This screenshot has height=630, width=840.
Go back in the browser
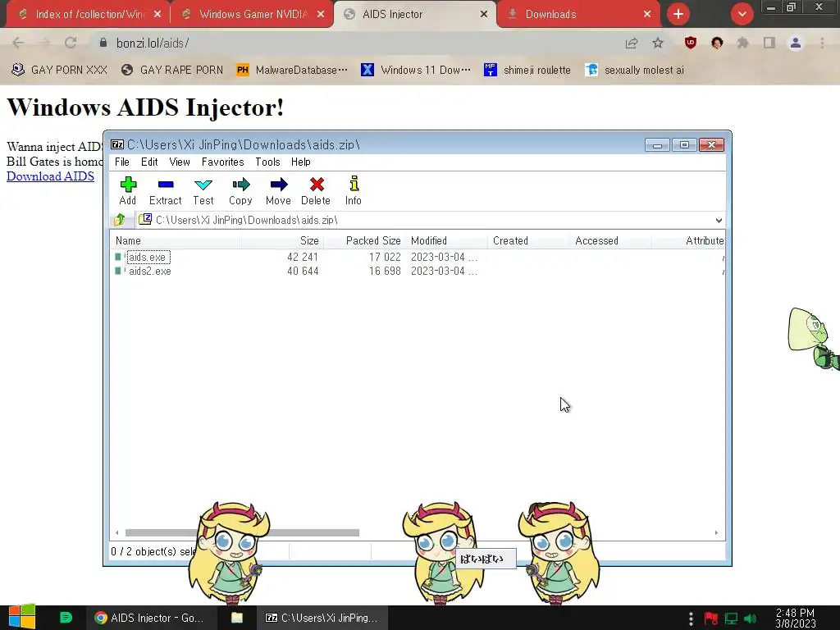[18, 43]
